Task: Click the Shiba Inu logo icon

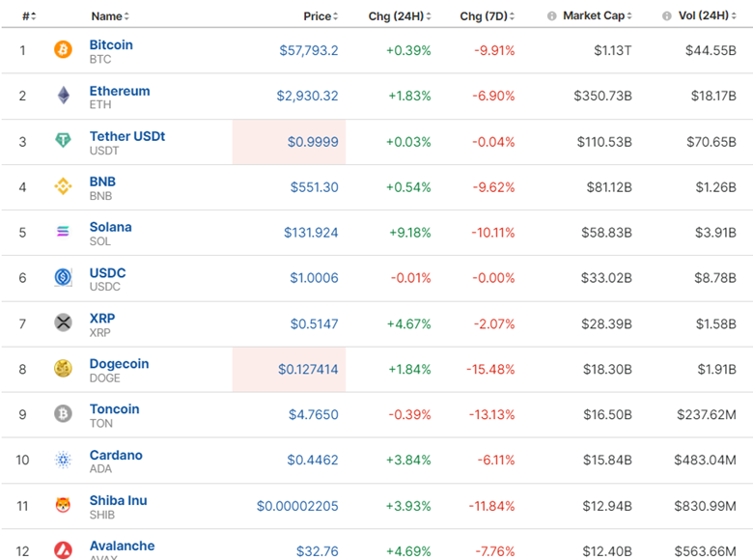Action: pos(63,505)
